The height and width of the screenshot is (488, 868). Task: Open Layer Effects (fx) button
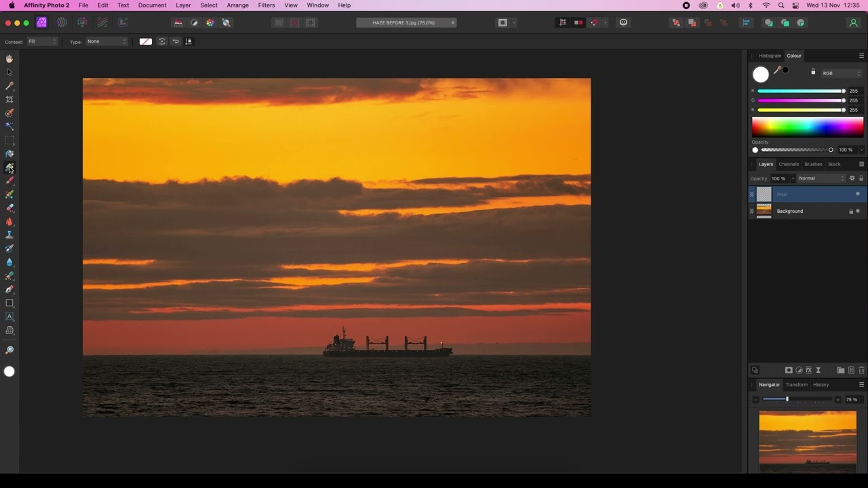pyautogui.click(x=808, y=370)
